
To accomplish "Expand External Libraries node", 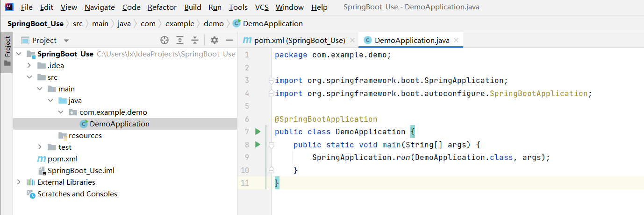I will coord(19,182).
